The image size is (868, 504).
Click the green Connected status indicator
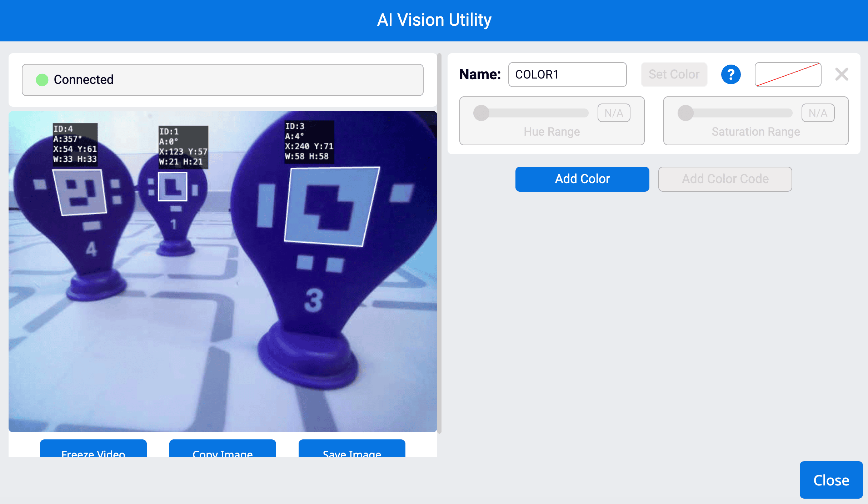(42, 80)
